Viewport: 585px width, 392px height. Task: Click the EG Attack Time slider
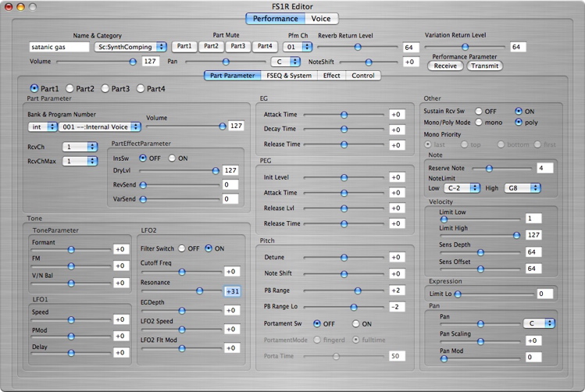coord(344,115)
